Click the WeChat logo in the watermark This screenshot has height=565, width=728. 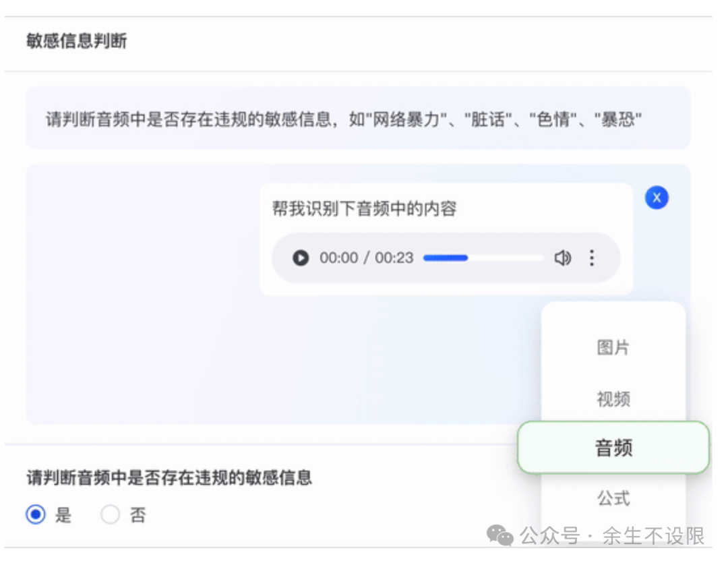500,537
